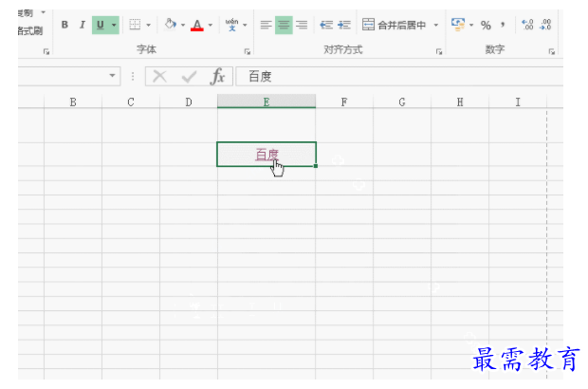Click formula bar containing 百度
The width and height of the screenshot is (588, 389).
[x=399, y=77]
